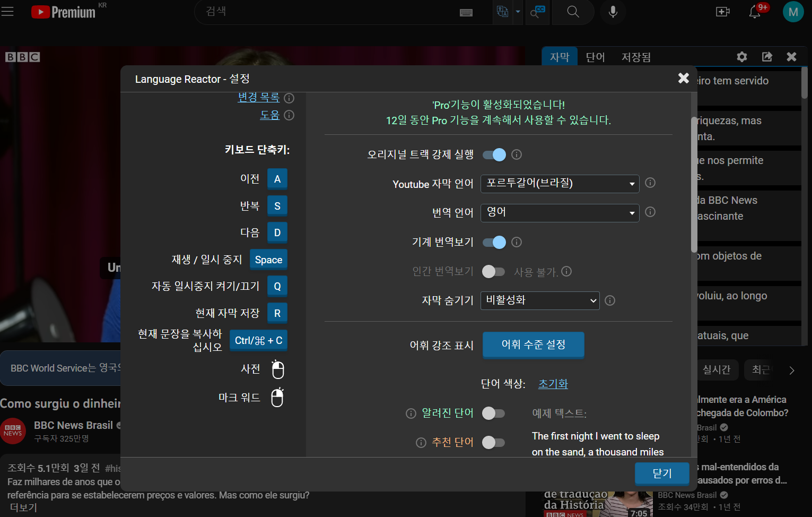Click next arrow on the chips row
812x517 pixels.
[792, 370]
